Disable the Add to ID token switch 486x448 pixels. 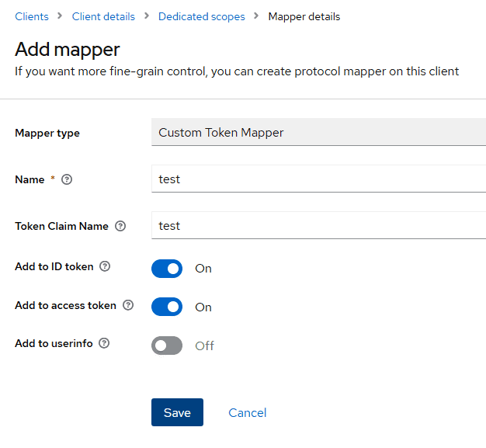tap(167, 269)
